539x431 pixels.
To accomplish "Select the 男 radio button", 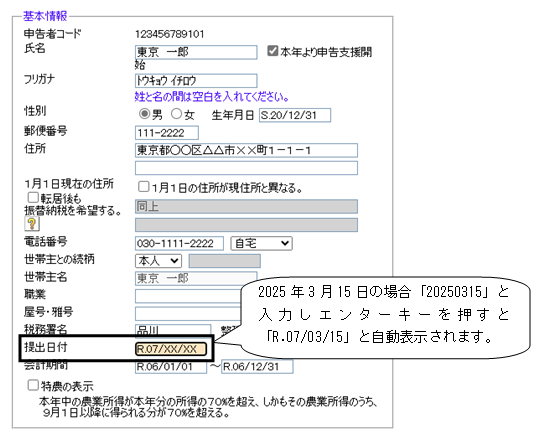I will 144,113.
